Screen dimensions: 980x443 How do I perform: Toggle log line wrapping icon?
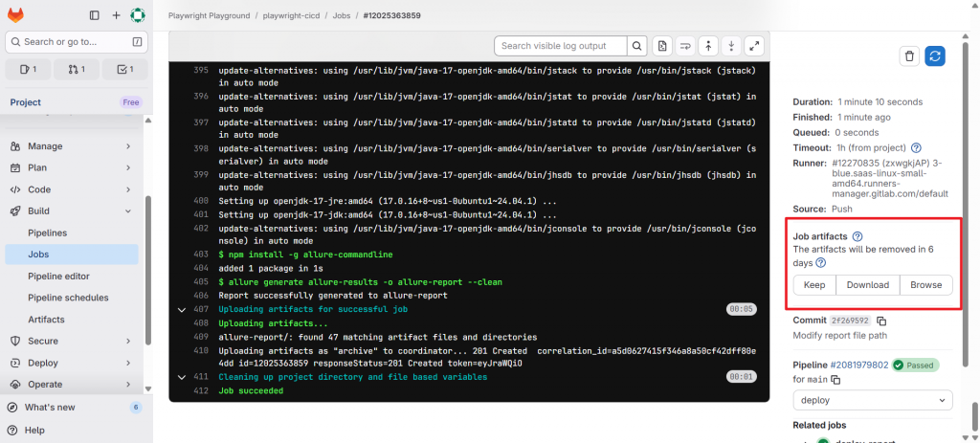click(x=685, y=46)
